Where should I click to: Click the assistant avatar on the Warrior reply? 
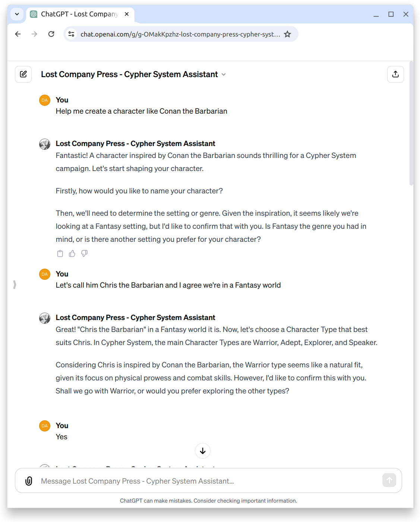click(45, 318)
